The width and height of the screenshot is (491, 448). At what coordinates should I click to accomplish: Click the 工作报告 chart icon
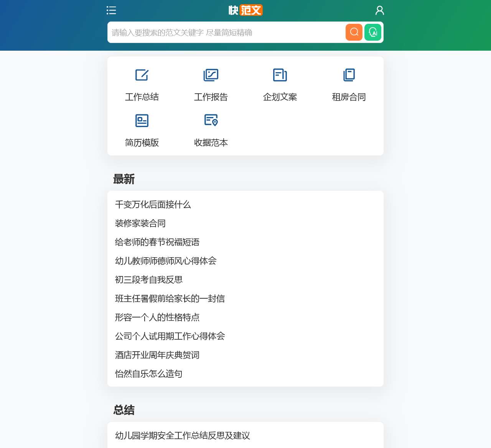click(x=211, y=75)
